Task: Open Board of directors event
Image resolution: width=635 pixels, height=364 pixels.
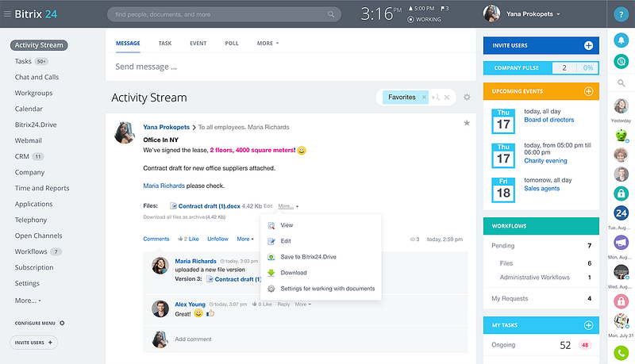Action: (x=548, y=120)
